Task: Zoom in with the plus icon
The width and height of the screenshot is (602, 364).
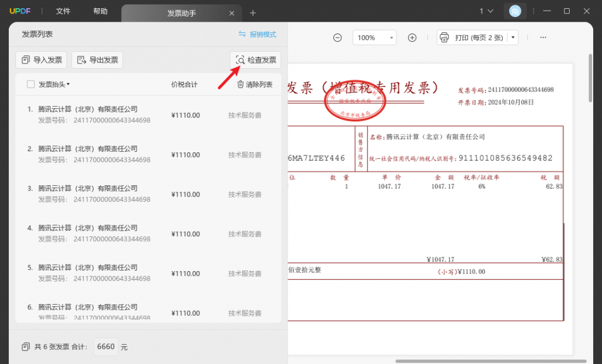Action: tap(412, 38)
